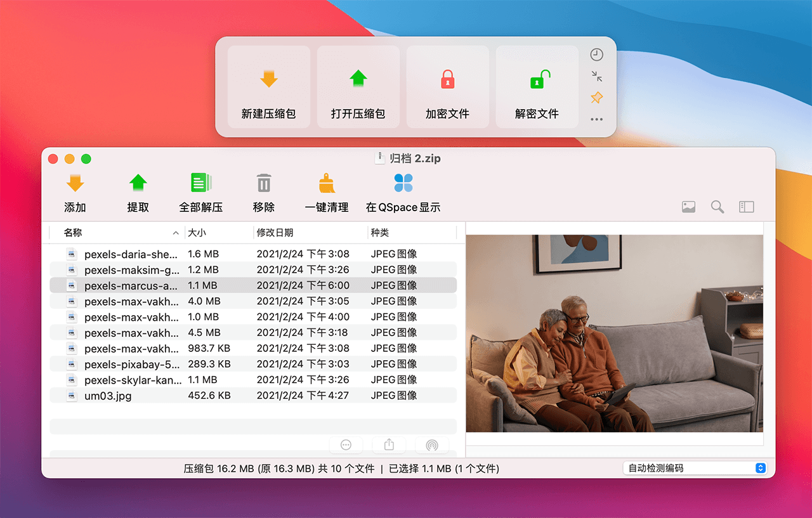Select the 983.7 KB pexels-max-vakh file
The image size is (812, 518).
253,348
